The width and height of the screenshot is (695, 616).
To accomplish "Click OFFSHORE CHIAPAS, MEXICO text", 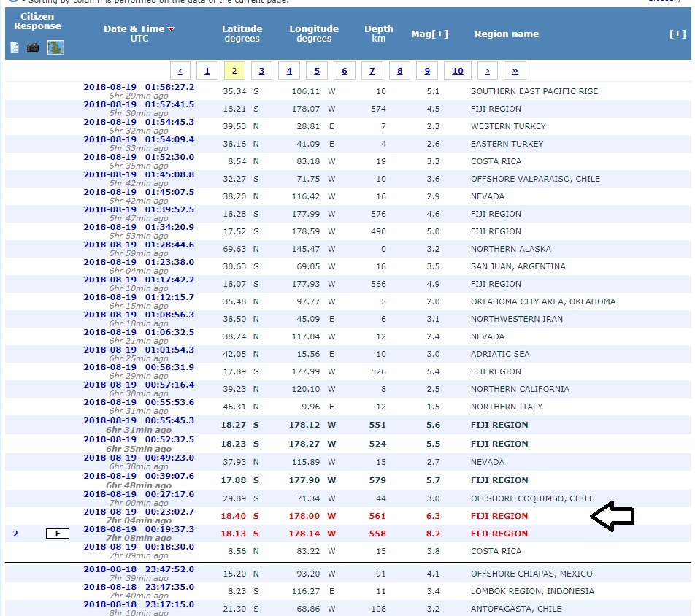I will (x=531, y=574).
